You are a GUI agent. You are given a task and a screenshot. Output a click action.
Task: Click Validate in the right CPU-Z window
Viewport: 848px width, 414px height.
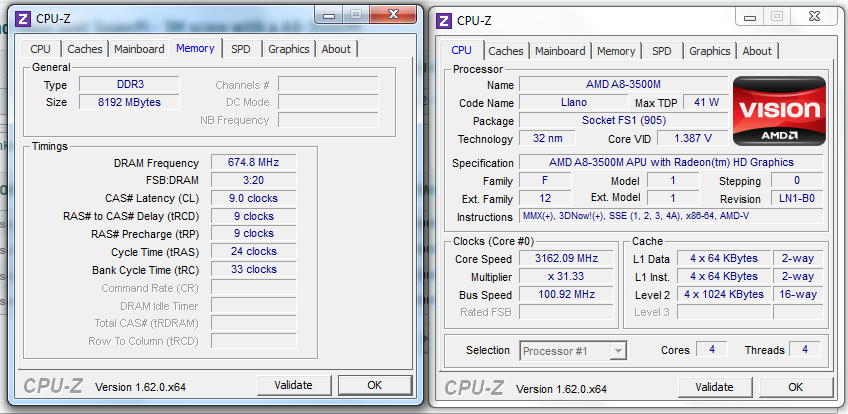pyautogui.click(x=714, y=387)
